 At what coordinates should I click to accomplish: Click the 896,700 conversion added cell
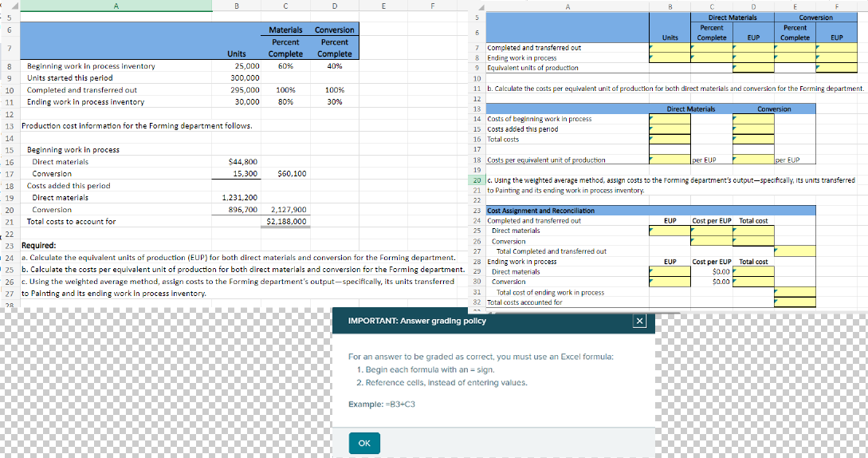pos(237,210)
